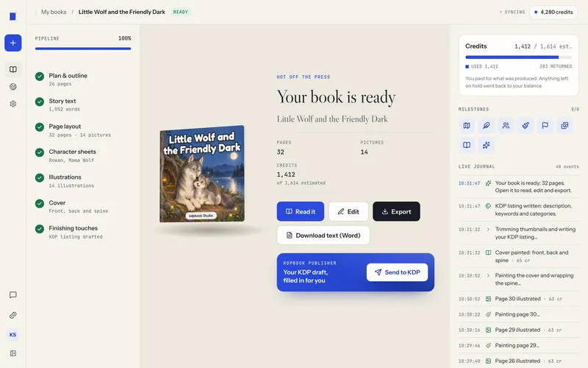Expand Painting the cover journal entry

pos(488,275)
